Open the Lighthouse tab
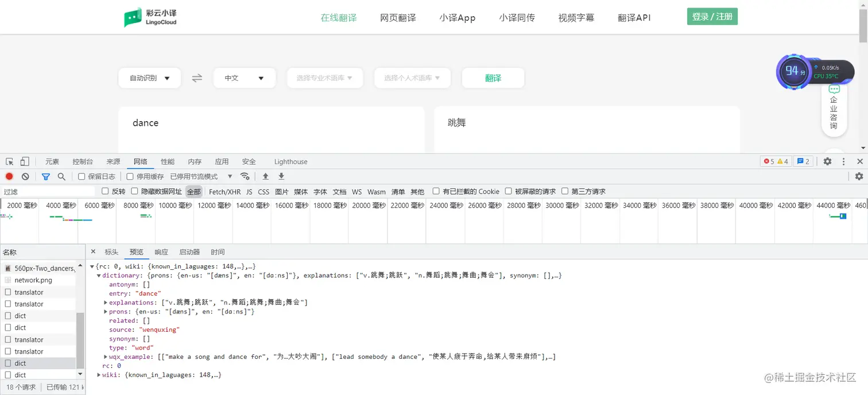This screenshot has width=868, height=395. (290, 162)
